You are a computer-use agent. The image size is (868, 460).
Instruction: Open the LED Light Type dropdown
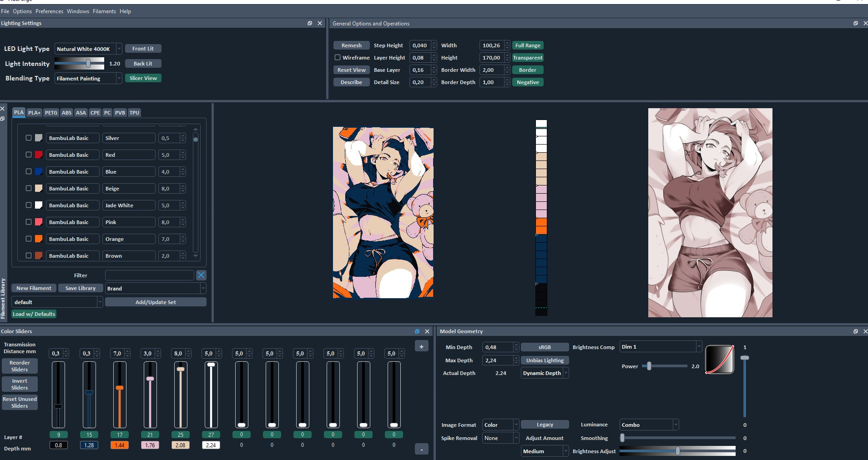click(88, 49)
